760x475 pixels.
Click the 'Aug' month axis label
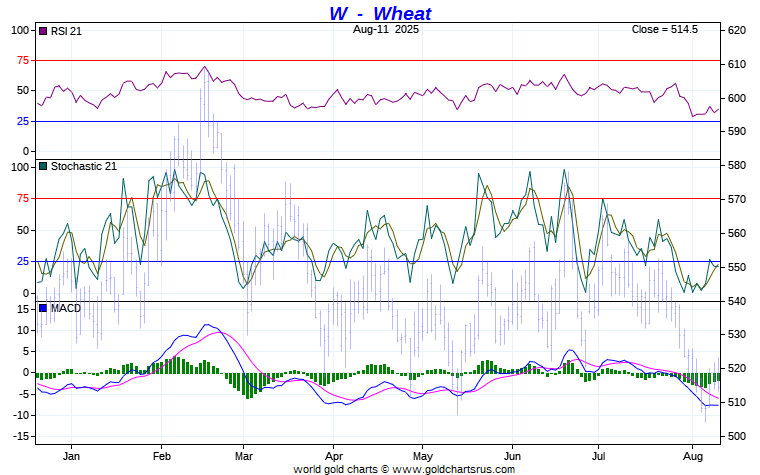[693, 456]
